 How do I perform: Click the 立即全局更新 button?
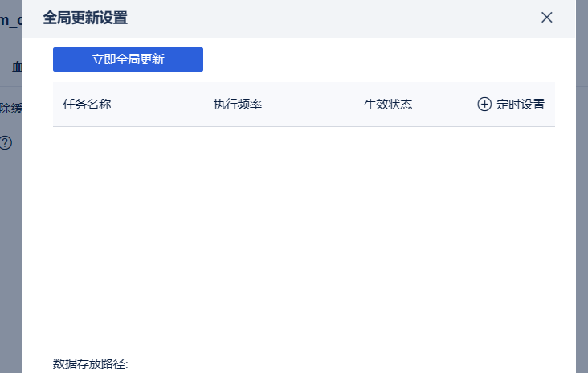coord(128,59)
